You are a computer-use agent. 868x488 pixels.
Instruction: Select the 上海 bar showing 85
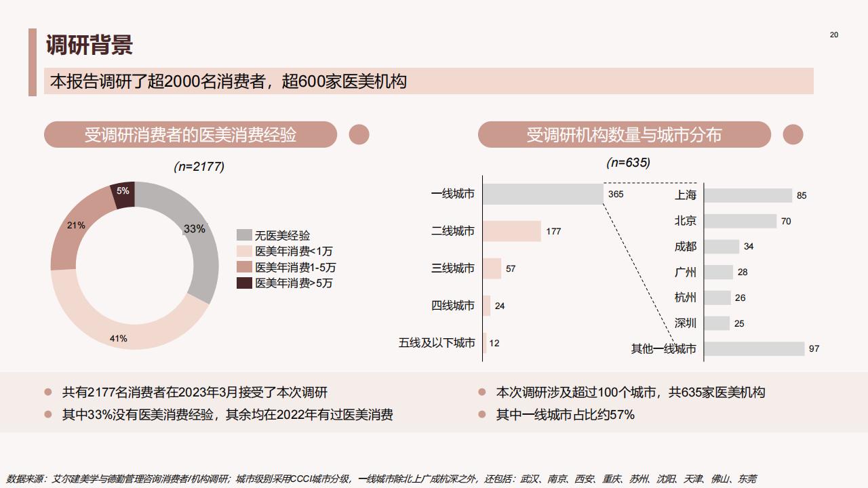(748, 195)
